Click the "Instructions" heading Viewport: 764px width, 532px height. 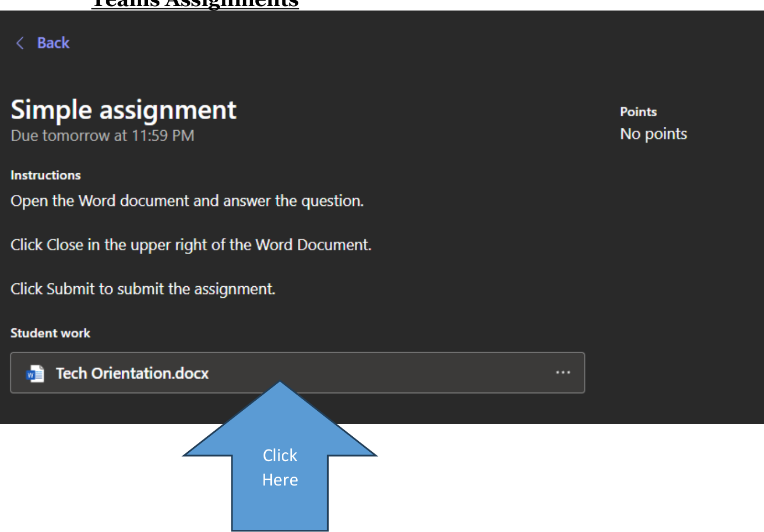[x=45, y=175]
